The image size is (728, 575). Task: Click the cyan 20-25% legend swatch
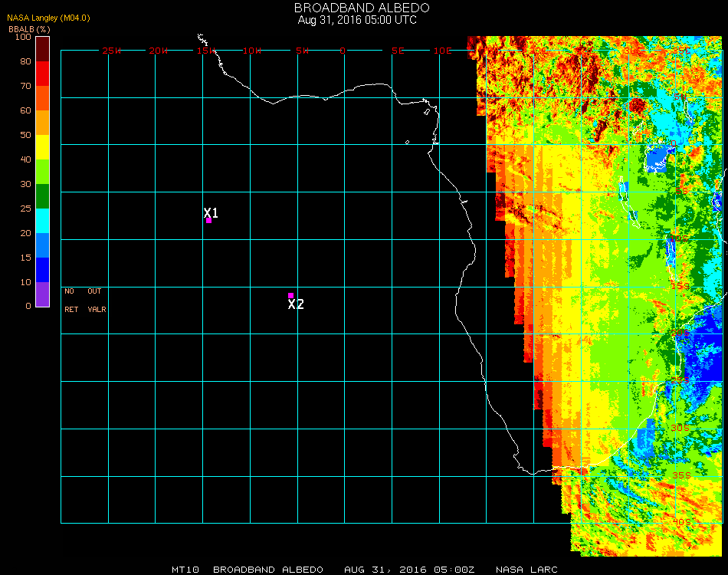coord(43,221)
